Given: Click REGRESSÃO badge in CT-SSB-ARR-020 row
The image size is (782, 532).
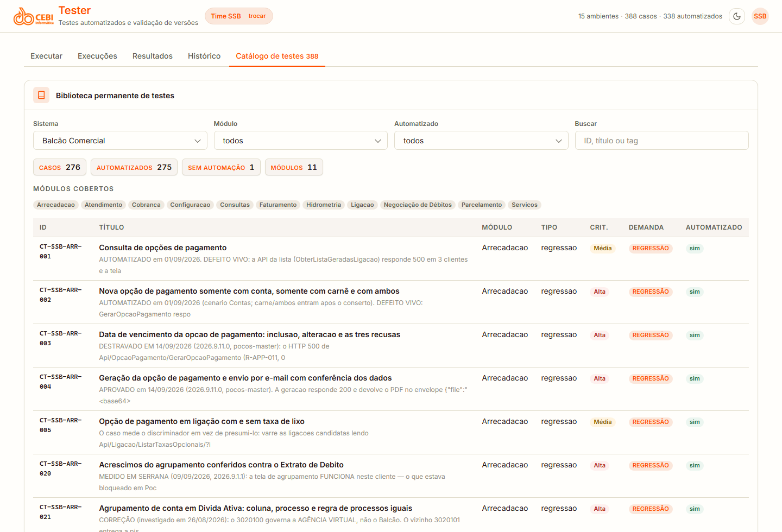Looking at the screenshot, I should tap(651, 465).
